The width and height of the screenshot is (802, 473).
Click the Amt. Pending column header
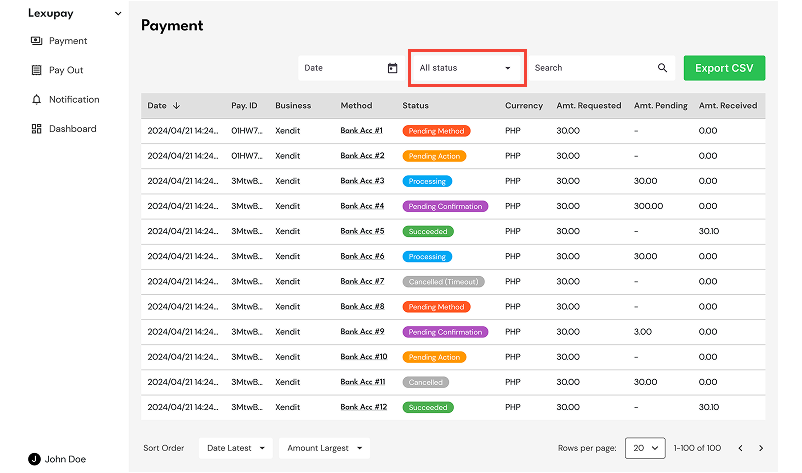pos(661,106)
